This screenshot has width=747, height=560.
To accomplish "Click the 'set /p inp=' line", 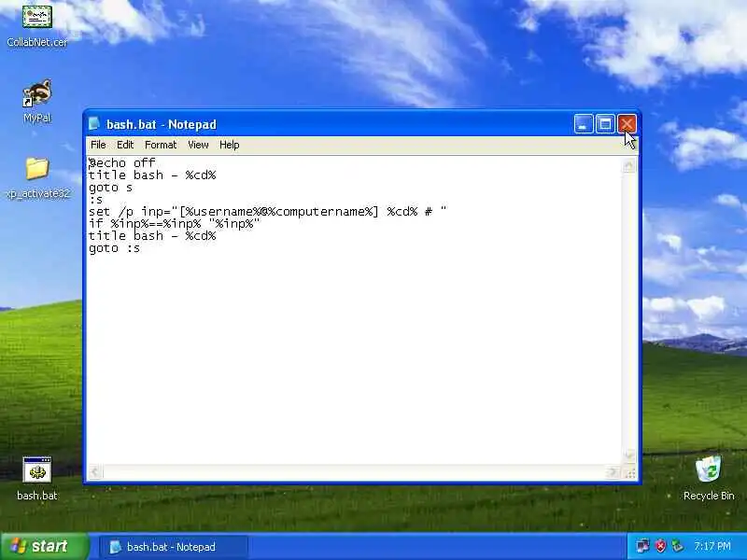I will (267, 212).
